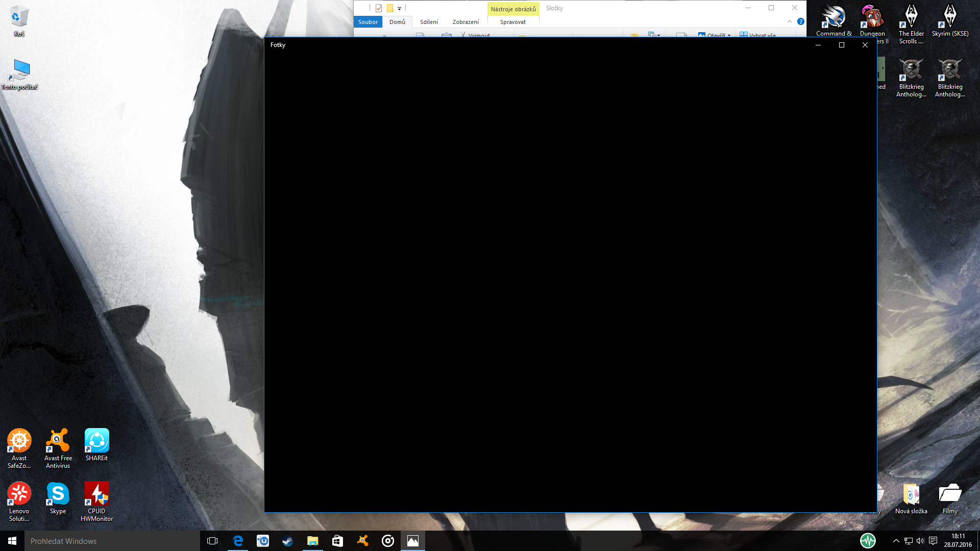Click the Explorer help question icon
Screen dimensions: 980x551
click(x=801, y=21)
